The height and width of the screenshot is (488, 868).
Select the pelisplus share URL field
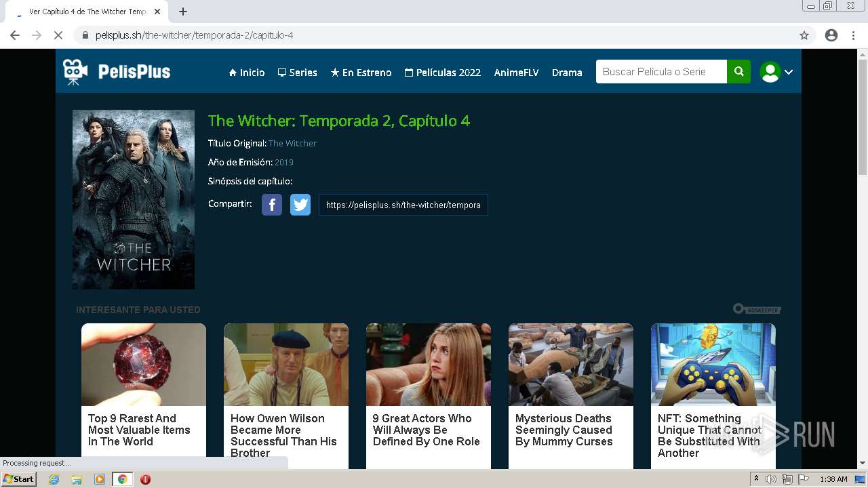click(x=403, y=205)
